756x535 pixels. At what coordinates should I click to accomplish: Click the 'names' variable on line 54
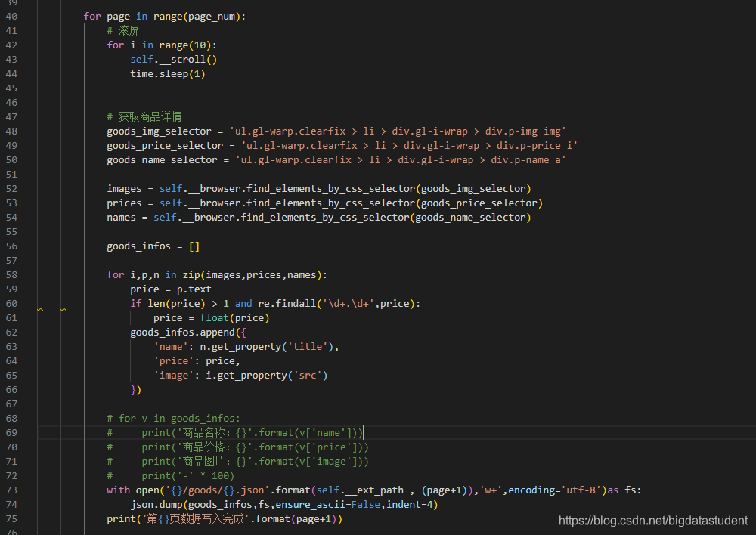(x=121, y=218)
